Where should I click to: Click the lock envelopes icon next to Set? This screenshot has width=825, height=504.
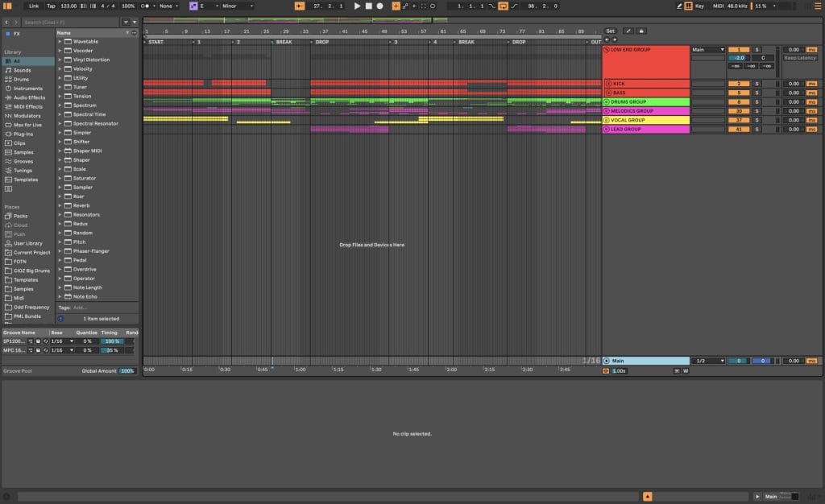[641, 31]
